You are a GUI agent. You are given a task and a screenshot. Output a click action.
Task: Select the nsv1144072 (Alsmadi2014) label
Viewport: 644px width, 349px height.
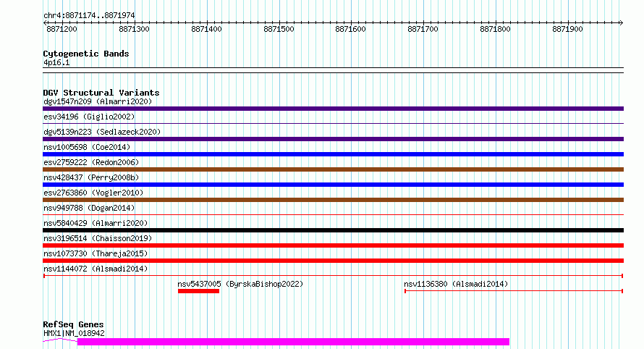[96, 269]
